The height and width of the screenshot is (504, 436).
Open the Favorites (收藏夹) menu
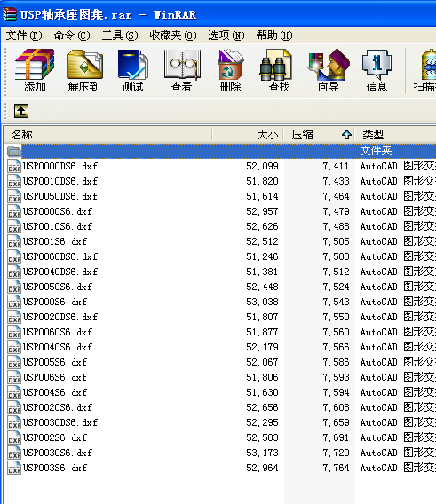point(173,35)
